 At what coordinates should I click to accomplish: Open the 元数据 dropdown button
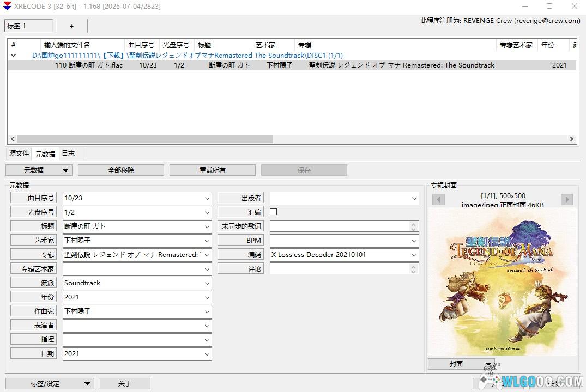(38, 170)
